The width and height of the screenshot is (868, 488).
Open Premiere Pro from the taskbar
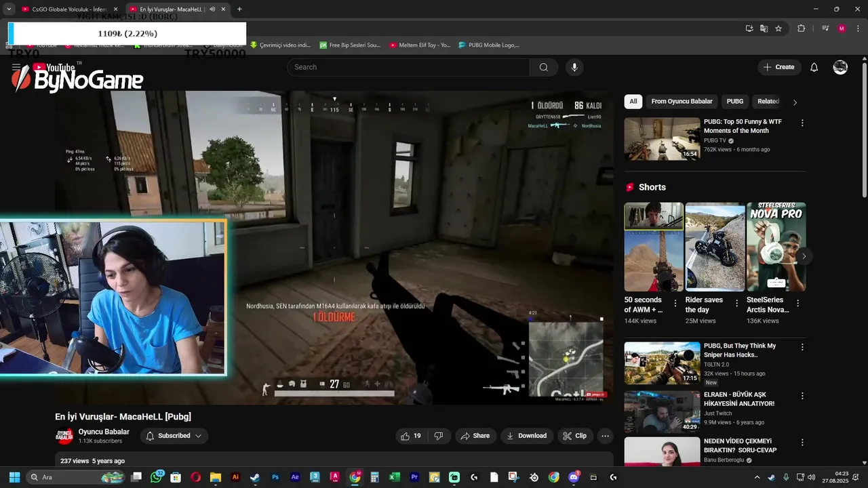pyautogui.click(x=414, y=477)
